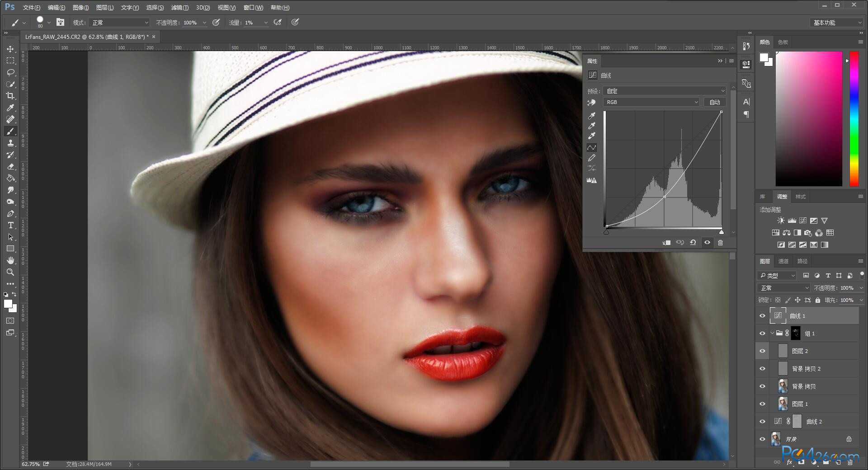Collapse the 组 1 layer group
The height and width of the screenshot is (470, 868).
772,334
